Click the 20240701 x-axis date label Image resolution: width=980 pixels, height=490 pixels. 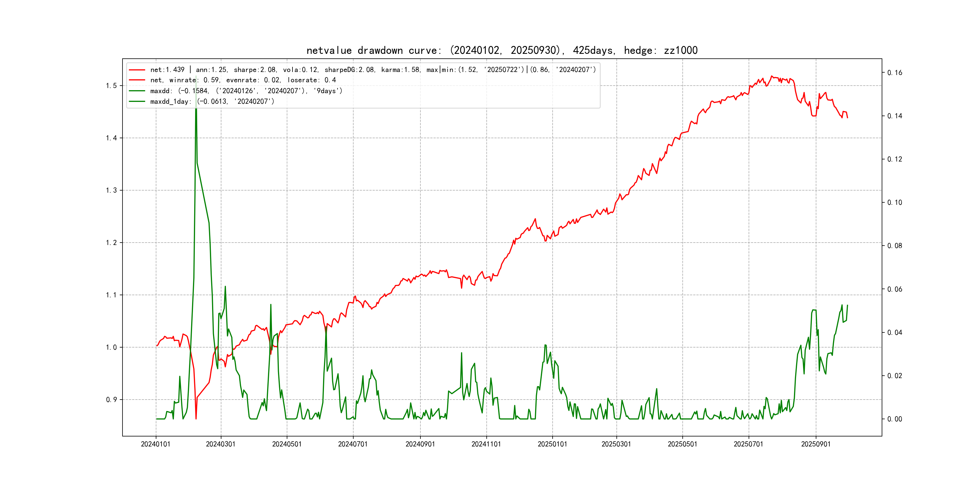353,444
